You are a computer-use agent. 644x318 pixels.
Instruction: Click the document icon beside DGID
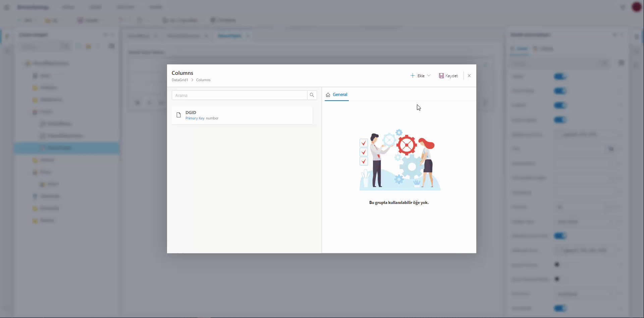(x=179, y=115)
